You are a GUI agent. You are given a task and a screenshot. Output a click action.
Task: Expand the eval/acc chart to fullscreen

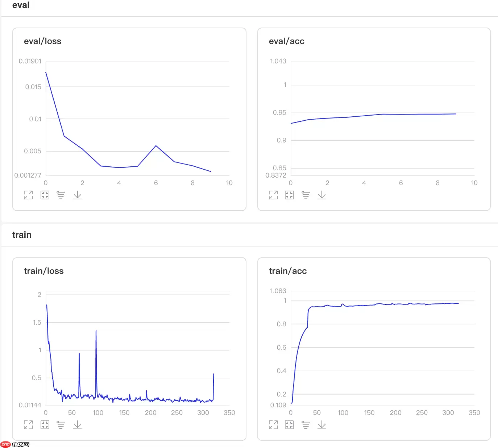(273, 195)
